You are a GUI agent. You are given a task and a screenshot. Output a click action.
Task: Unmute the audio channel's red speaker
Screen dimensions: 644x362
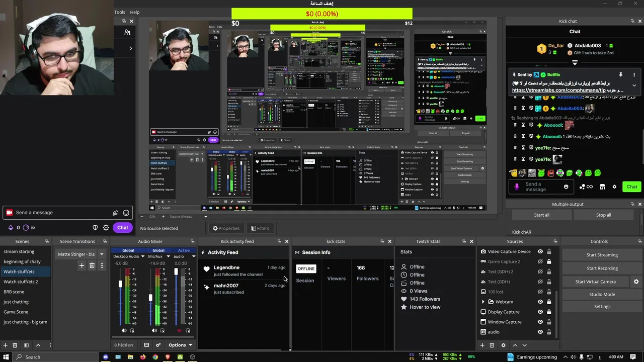point(180,330)
